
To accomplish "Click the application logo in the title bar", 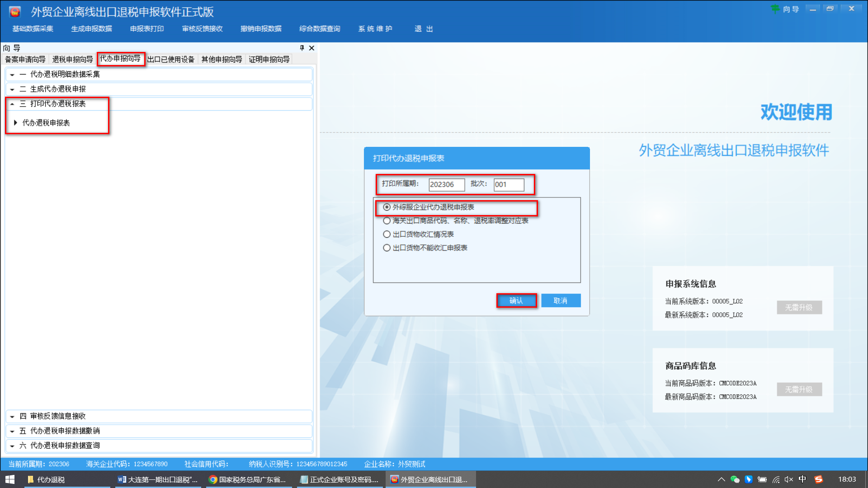I will (x=14, y=11).
